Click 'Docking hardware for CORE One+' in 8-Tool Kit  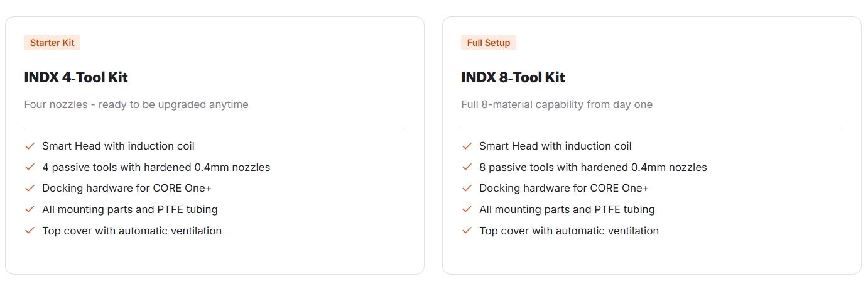[x=564, y=189]
